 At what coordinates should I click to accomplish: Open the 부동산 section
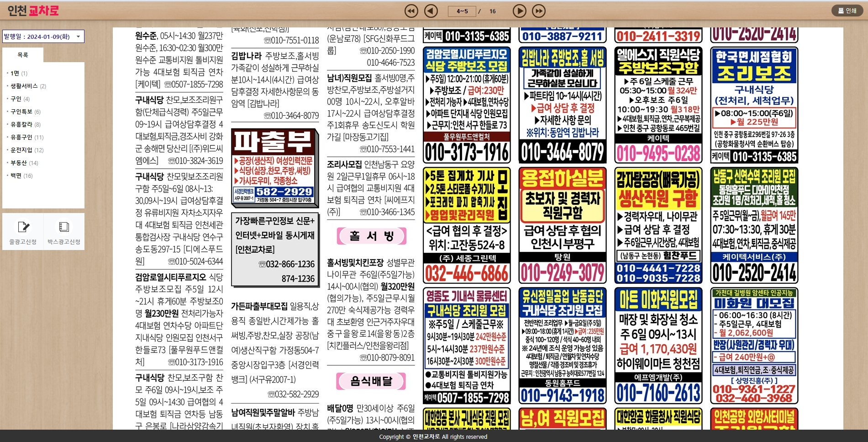point(18,163)
